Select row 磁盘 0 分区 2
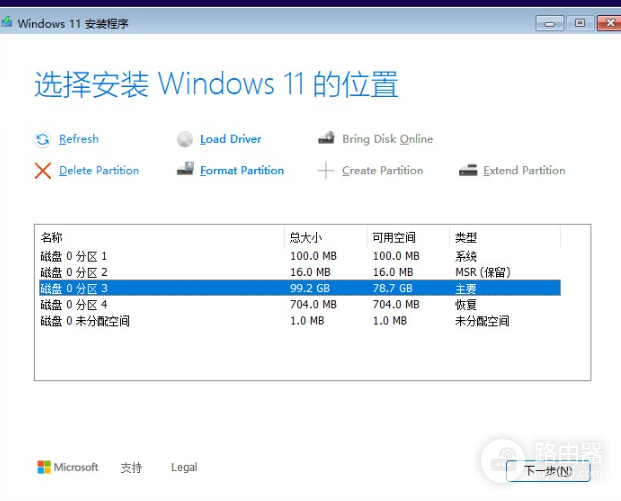Image resolution: width=621 pixels, height=501 pixels. pos(300,272)
